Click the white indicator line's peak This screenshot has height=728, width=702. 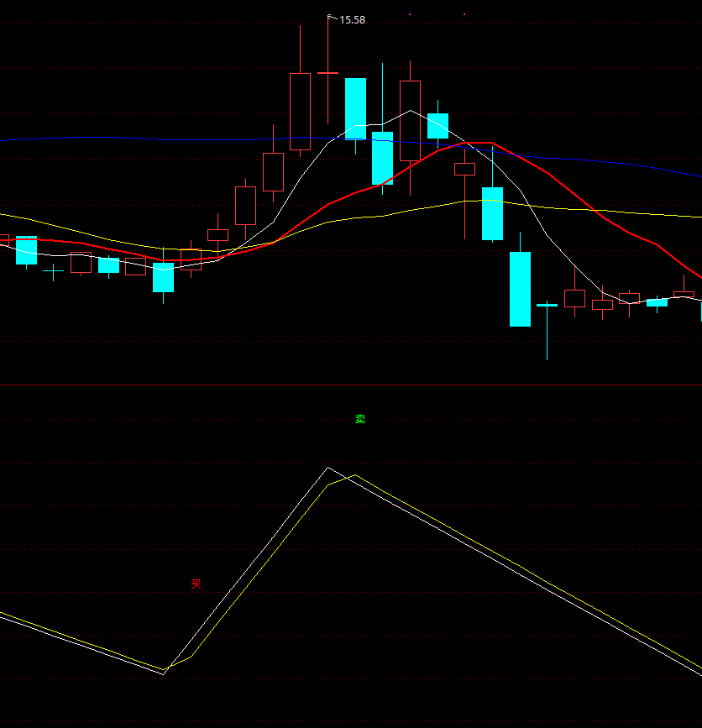click(327, 468)
